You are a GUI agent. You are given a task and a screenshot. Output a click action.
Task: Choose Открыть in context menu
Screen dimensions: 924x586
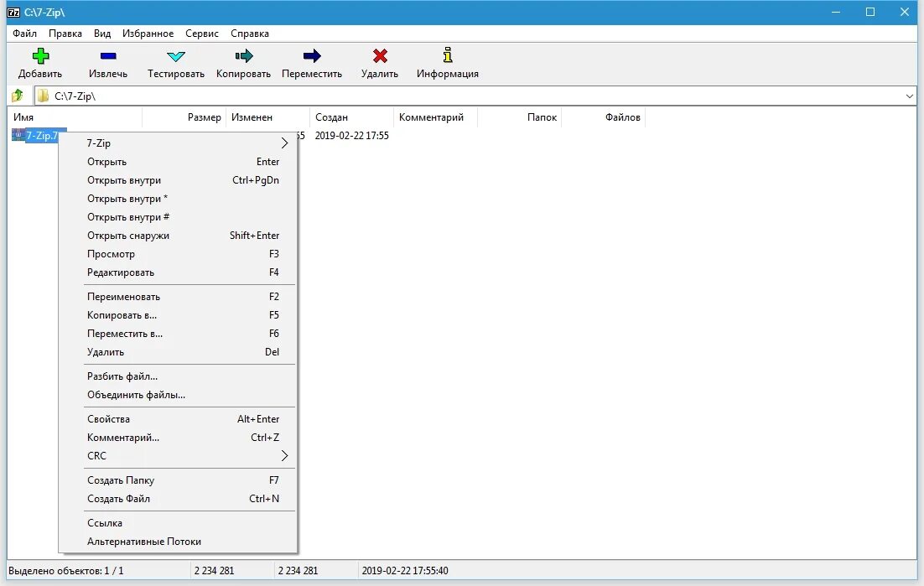[178, 162]
